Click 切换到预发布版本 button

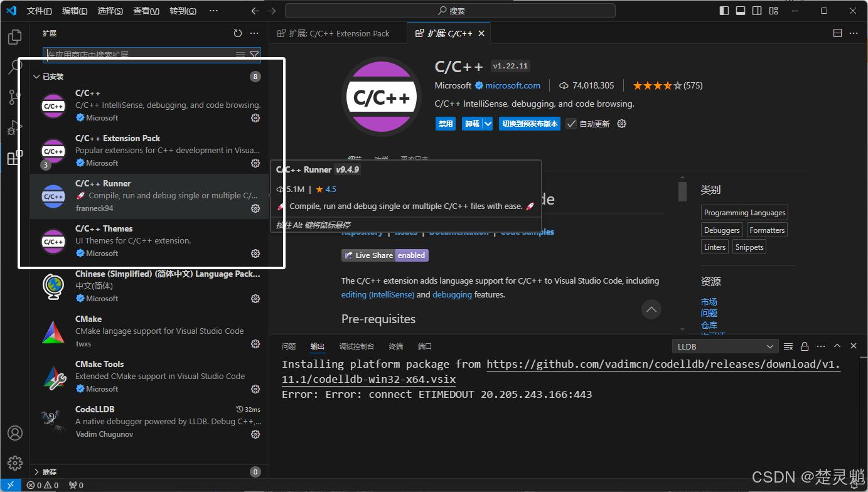pos(530,124)
